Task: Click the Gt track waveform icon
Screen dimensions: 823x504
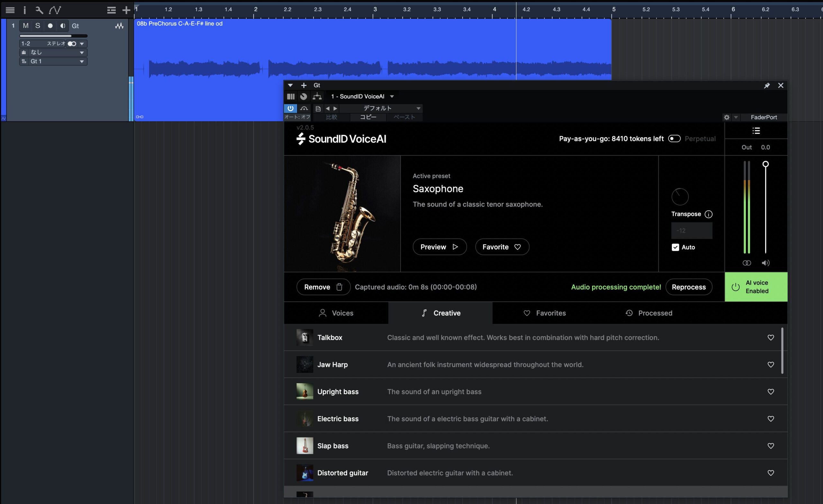Action: click(119, 26)
